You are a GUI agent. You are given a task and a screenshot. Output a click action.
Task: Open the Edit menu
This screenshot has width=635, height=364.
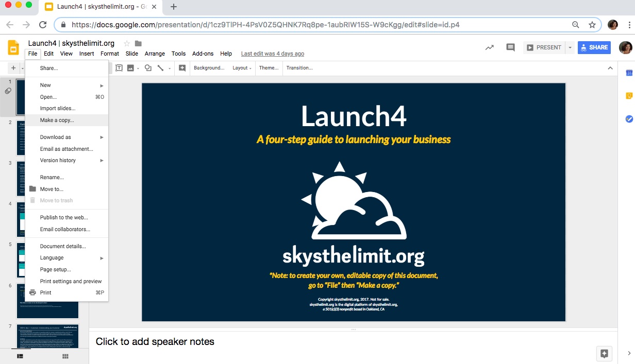pyautogui.click(x=48, y=54)
